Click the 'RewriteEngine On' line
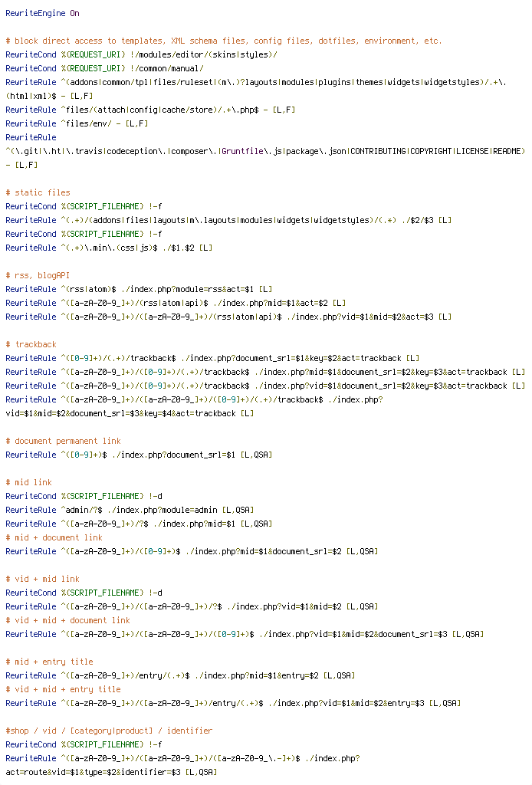 coord(42,14)
